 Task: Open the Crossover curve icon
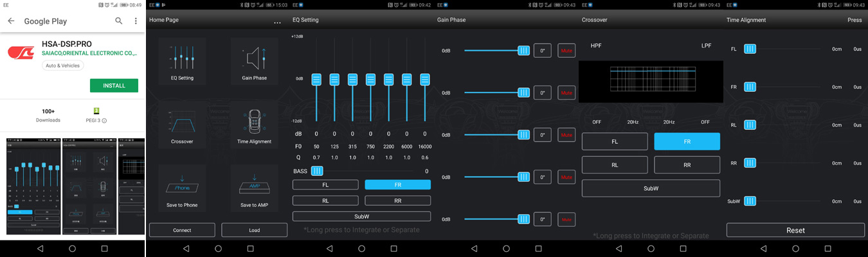pos(182,121)
